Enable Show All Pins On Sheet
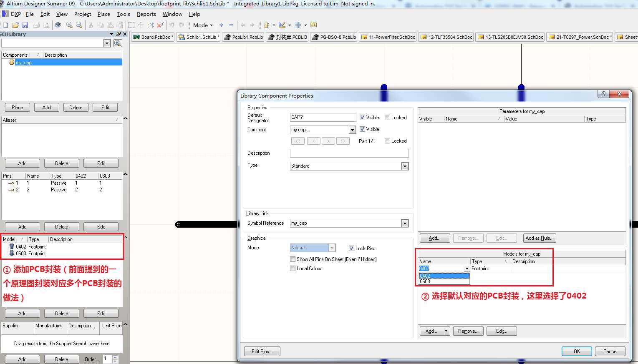Viewport: 638px width, 364px height. click(293, 259)
